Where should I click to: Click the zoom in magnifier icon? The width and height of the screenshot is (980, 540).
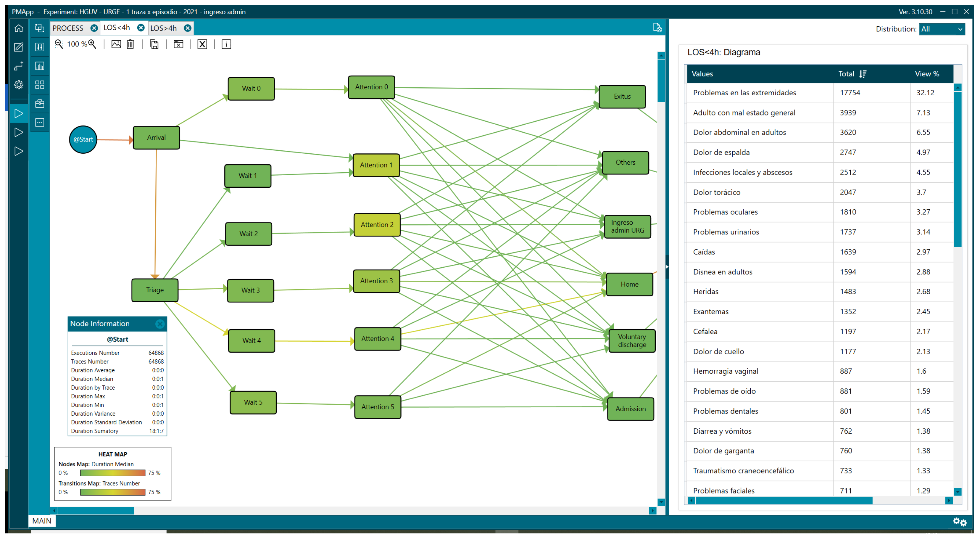tap(92, 44)
